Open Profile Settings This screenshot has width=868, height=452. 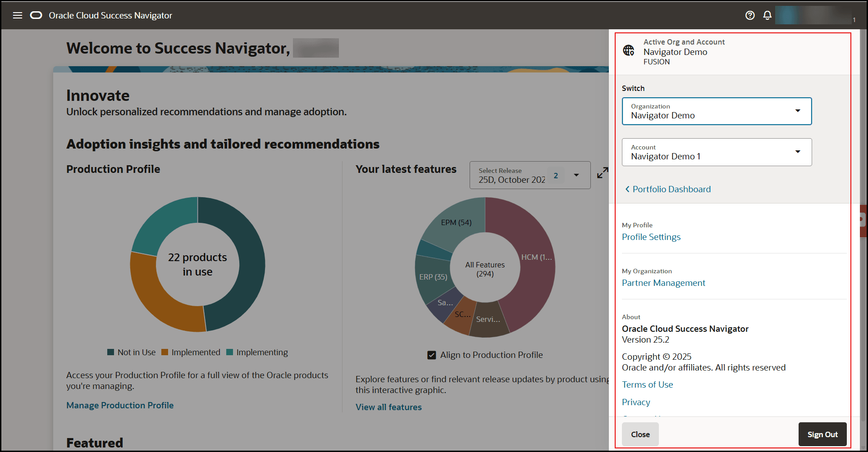[651, 237]
